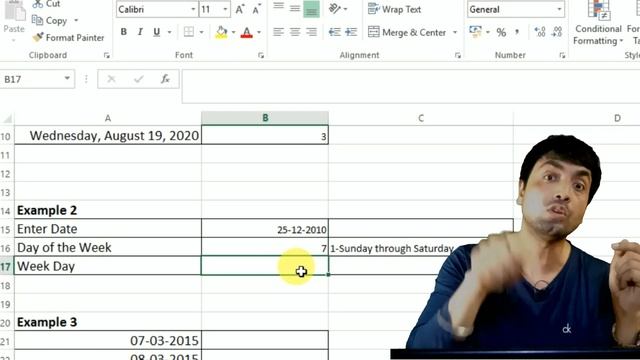The image size is (640, 360).
Task: Click the Cut scissors icon
Action: [x=38, y=4]
